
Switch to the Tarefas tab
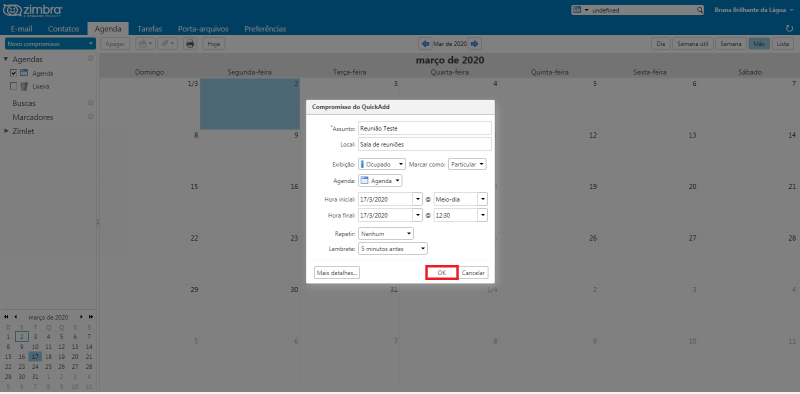coord(149,29)
